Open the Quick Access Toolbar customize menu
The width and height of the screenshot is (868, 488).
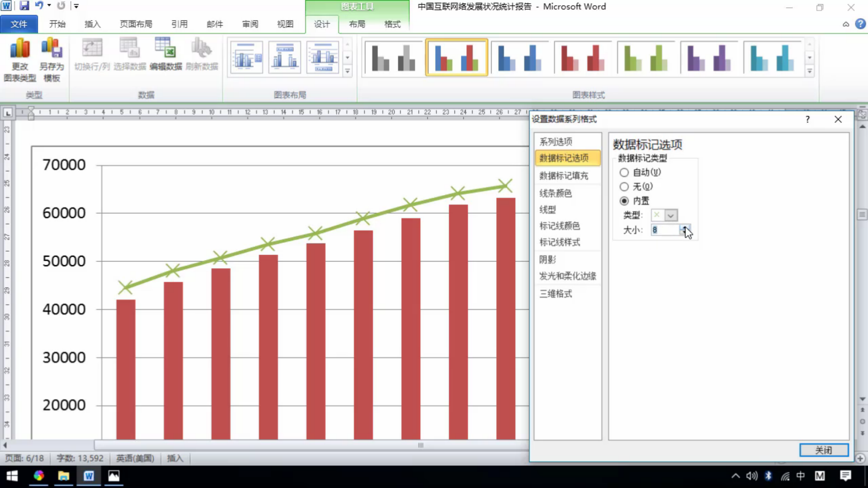(76, 6)
